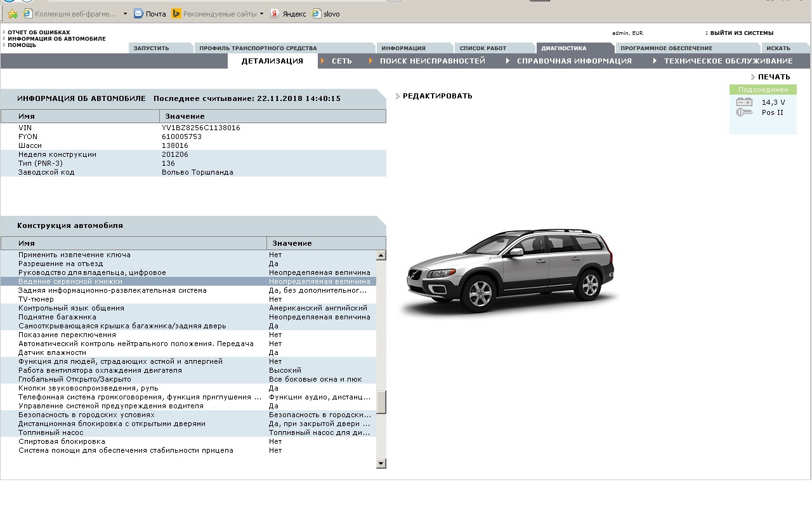
Task: Select Система помощи стабильности прицепа row
Action: click(188, 450)
